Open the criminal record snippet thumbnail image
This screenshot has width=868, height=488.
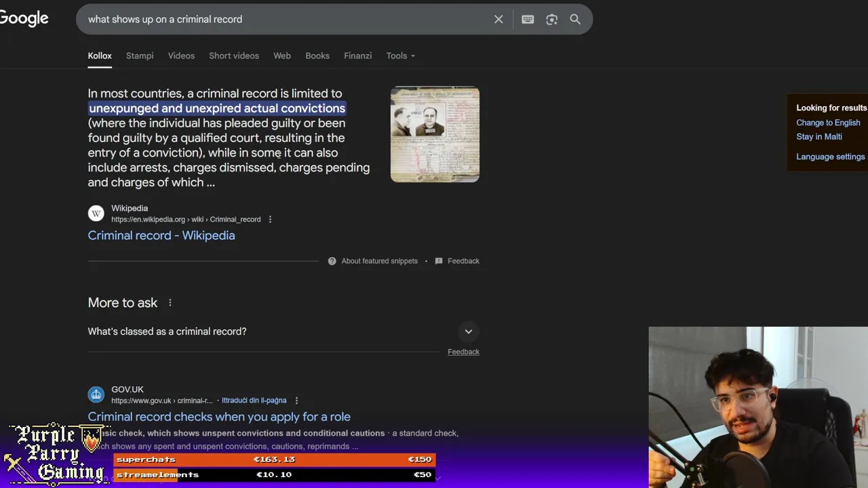(435, 134)
